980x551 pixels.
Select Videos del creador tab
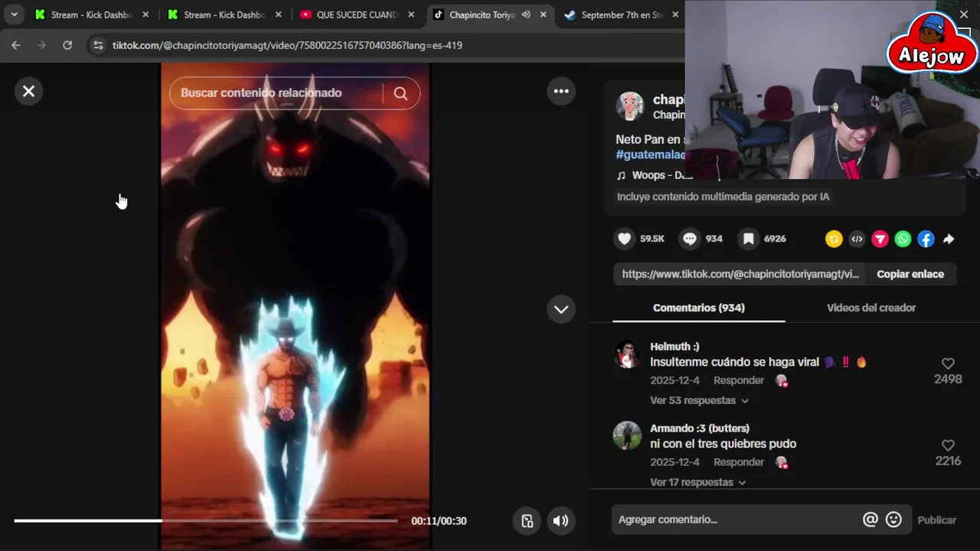click(x=871, y=308)
